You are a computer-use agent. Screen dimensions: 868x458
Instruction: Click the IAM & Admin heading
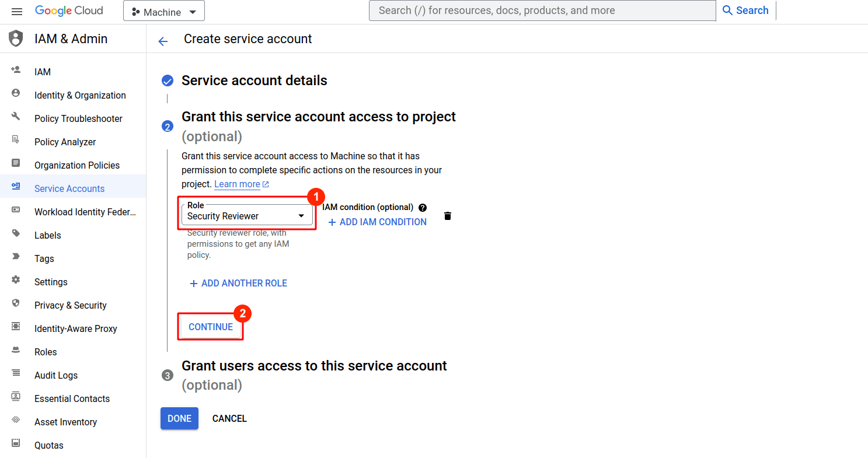71,39
